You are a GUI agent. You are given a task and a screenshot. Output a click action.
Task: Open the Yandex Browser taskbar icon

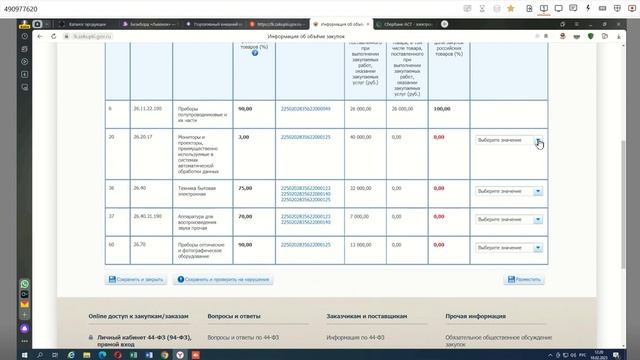point(180,355)
